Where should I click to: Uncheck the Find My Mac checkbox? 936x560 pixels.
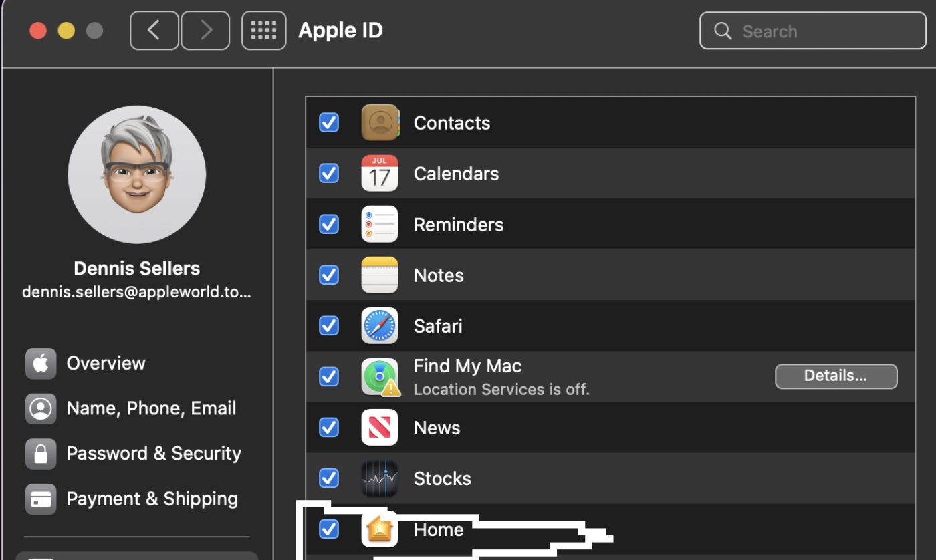[x=329, y=376]
